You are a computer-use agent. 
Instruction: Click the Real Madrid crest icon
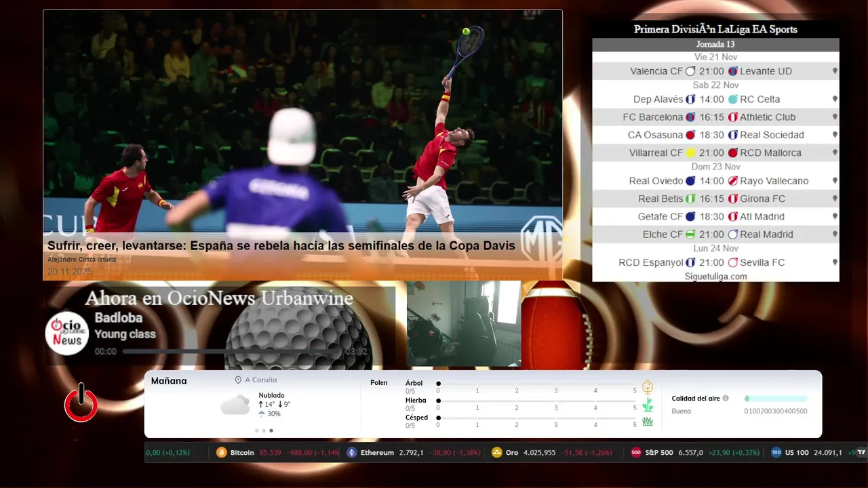732,235
